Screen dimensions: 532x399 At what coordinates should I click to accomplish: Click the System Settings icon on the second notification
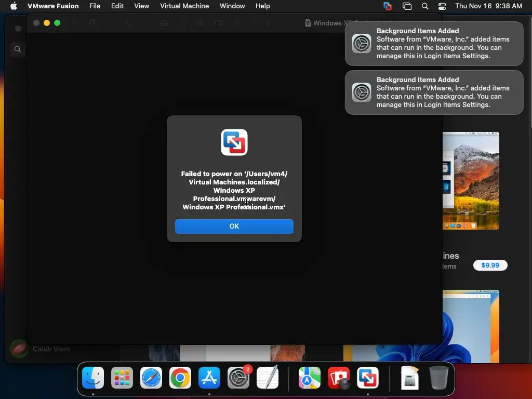(362, 92)
